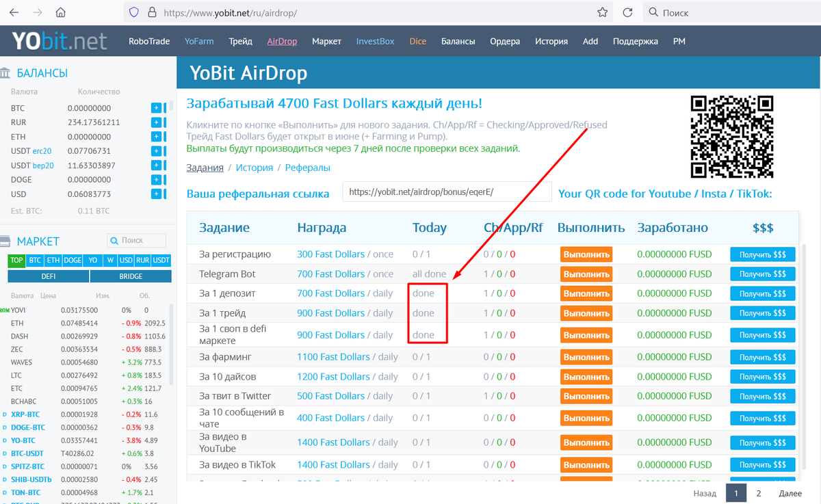
Task: Click Выполнить for Telegram Bot task
Action: [x=586, y=274]
